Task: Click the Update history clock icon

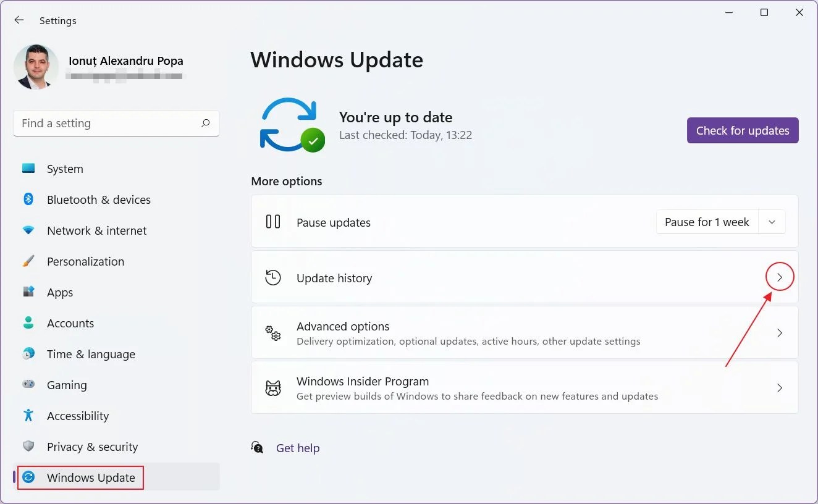Action: click(272, 277)
